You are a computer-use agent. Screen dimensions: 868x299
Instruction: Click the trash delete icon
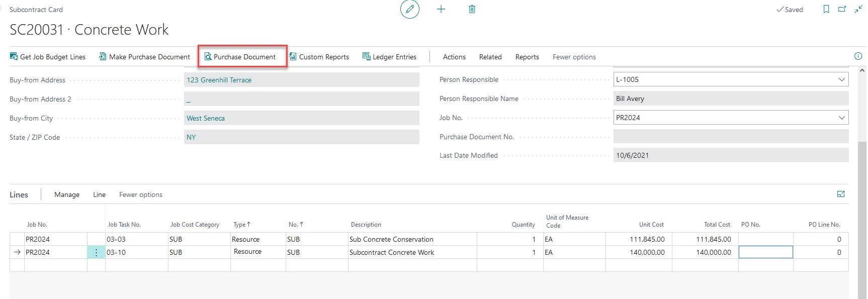472,9
